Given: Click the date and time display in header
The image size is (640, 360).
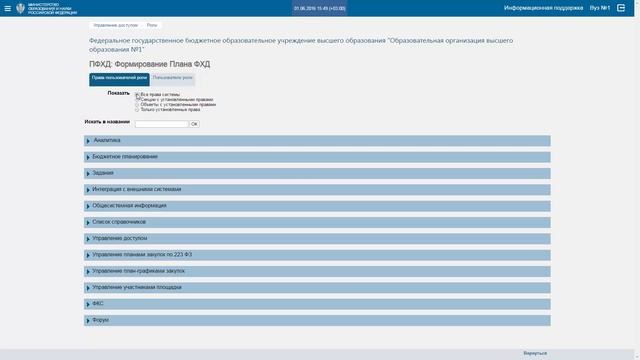Looking at the screenshot, I should click(x=320, y=8).
